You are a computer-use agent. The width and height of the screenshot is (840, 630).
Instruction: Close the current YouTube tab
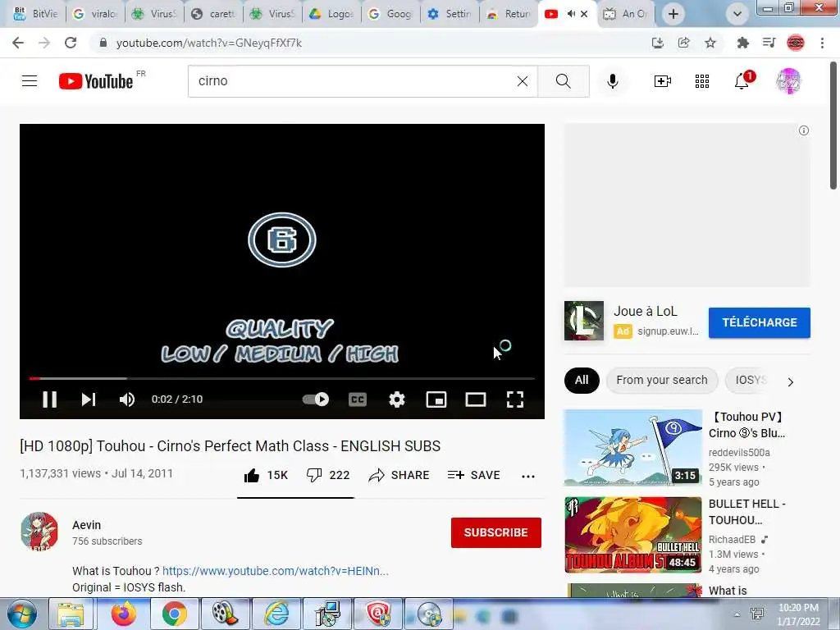[584, 14]
